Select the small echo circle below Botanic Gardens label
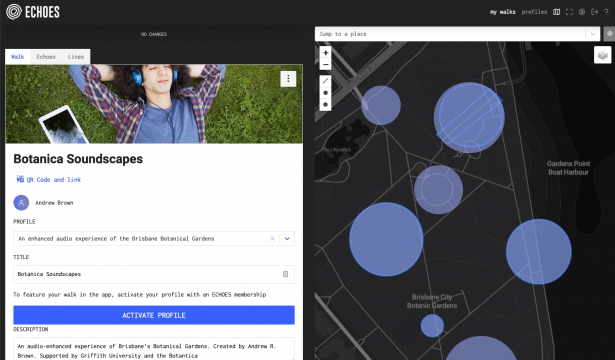The width and height of the screenshot is (615, 360). 432,325
